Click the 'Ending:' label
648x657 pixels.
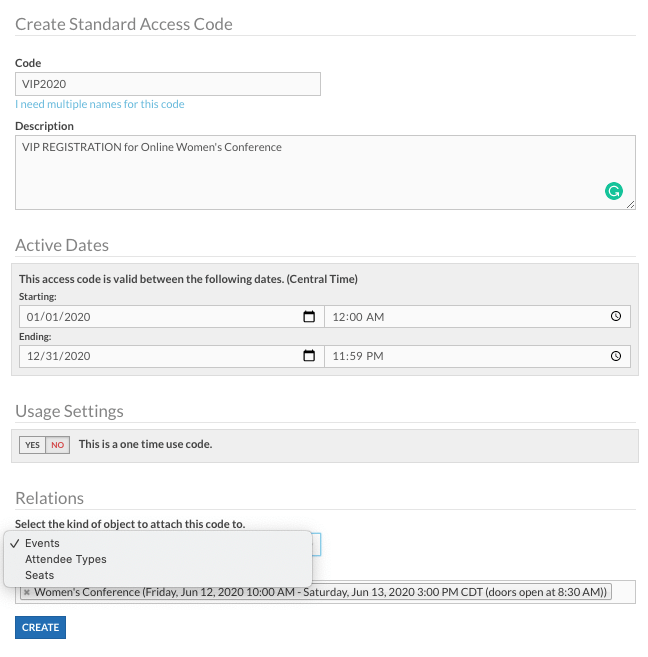(35, 336)
